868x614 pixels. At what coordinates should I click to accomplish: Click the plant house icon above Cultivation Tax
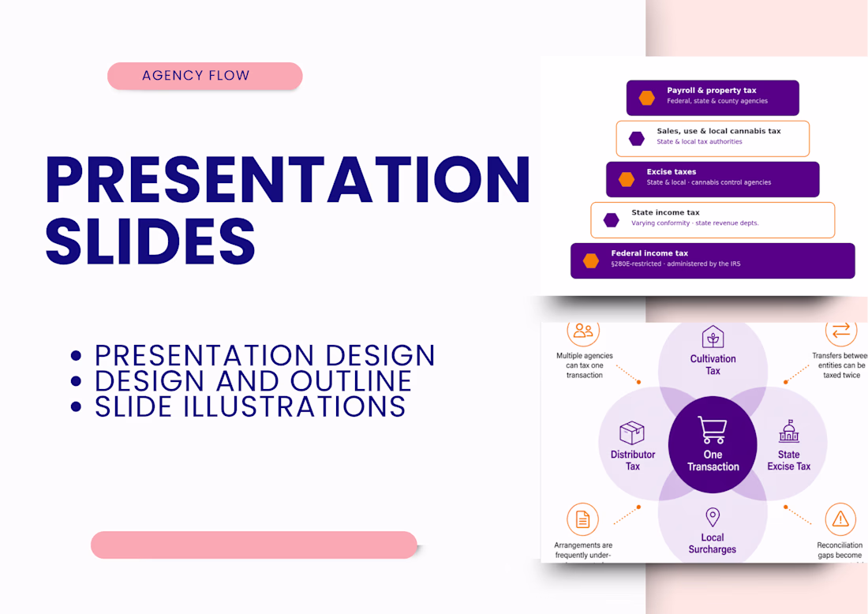[713, 337]
